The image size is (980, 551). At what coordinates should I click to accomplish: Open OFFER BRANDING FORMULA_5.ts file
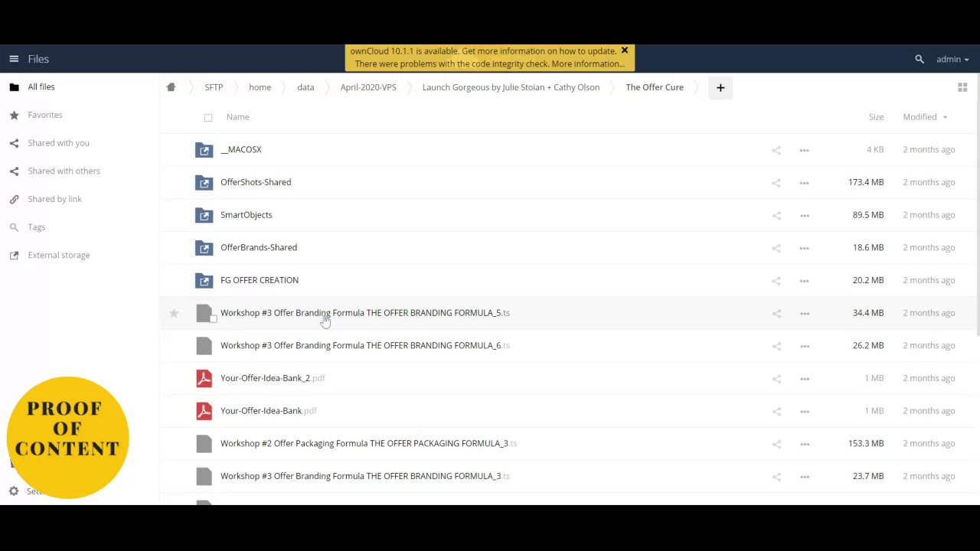[365, 313]
